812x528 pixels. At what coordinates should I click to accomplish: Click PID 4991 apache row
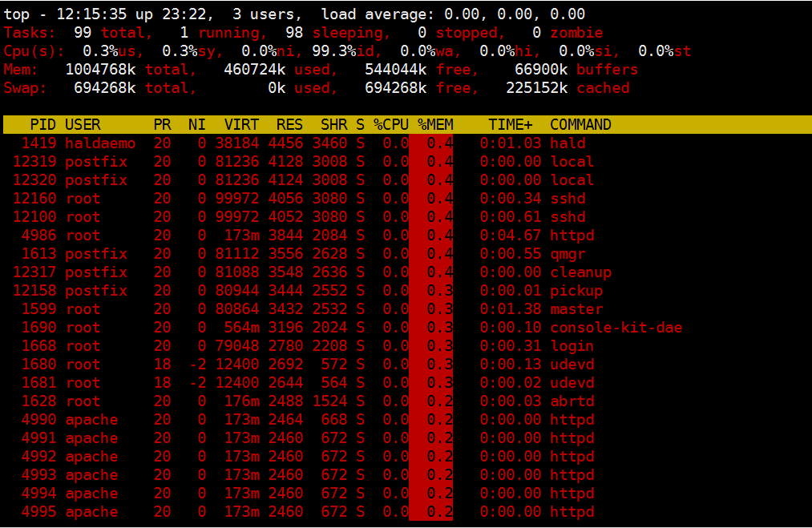click(x=38, y=438)
